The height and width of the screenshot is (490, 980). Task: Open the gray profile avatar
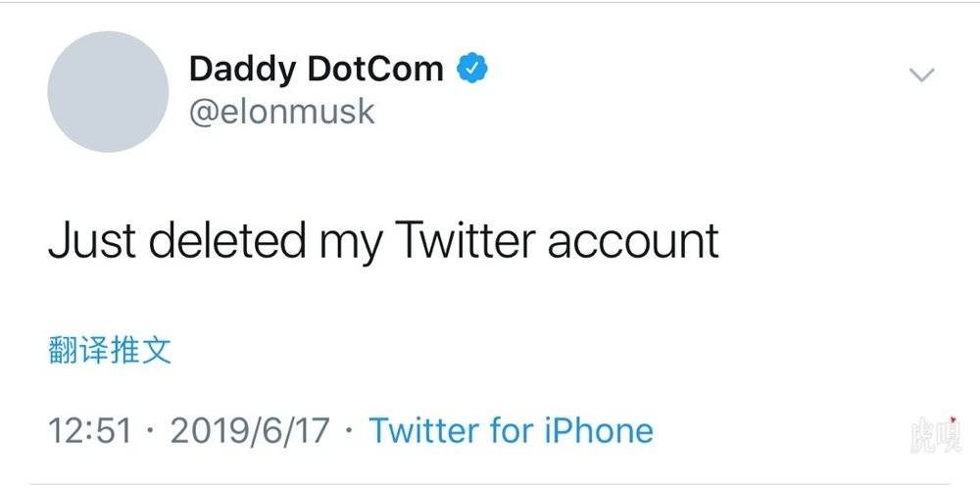pos(108,91)
